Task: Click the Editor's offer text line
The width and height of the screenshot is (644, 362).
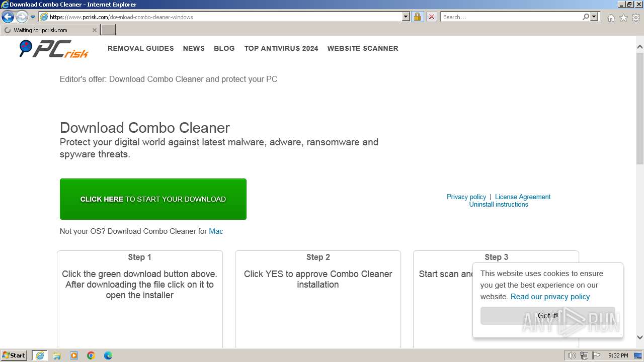Action: (x=169, y=79)
